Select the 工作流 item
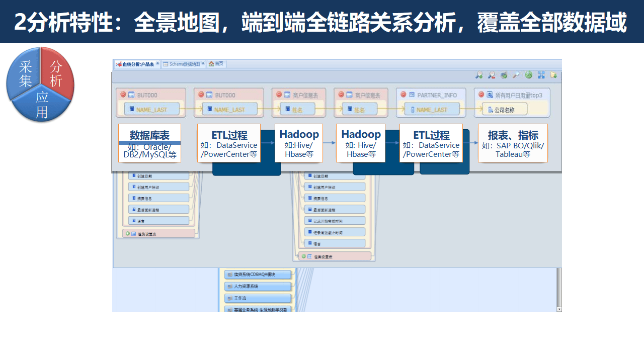The width and height of the screenshot is (644, 362). click(x=258, y=299)
